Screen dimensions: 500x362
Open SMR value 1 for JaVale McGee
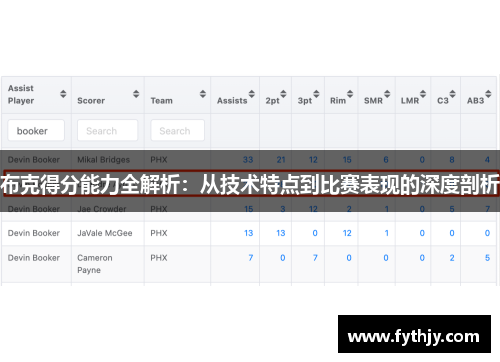pos(387,233)
